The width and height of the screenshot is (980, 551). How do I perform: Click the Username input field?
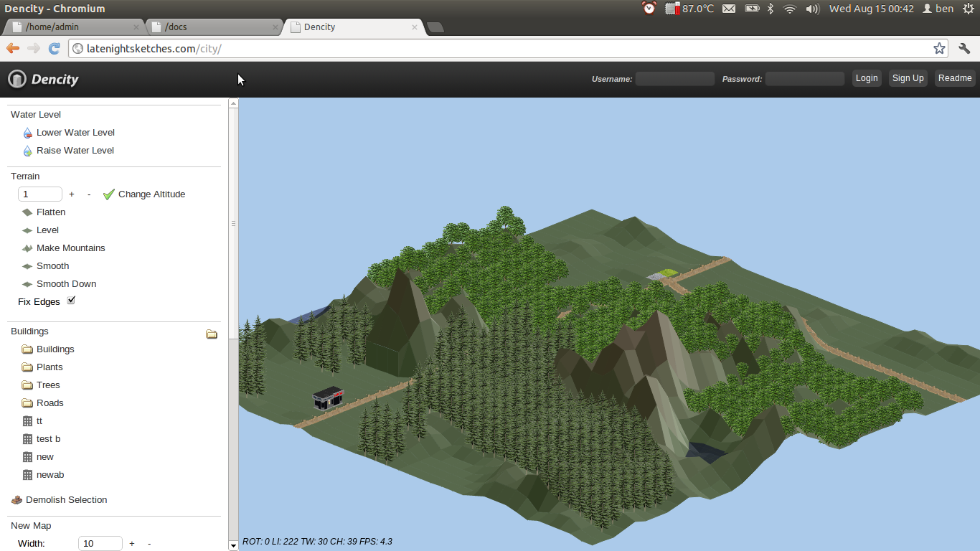point(674,79)
